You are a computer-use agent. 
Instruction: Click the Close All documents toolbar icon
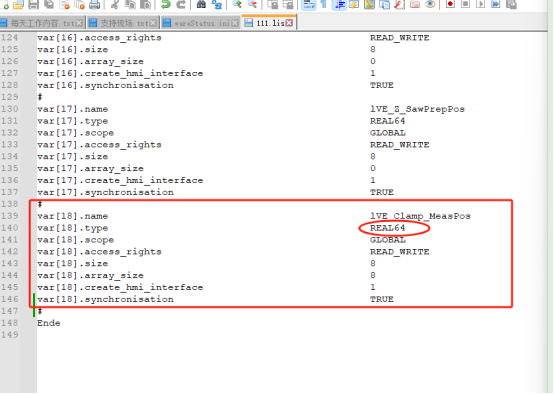tap(79, 4)
